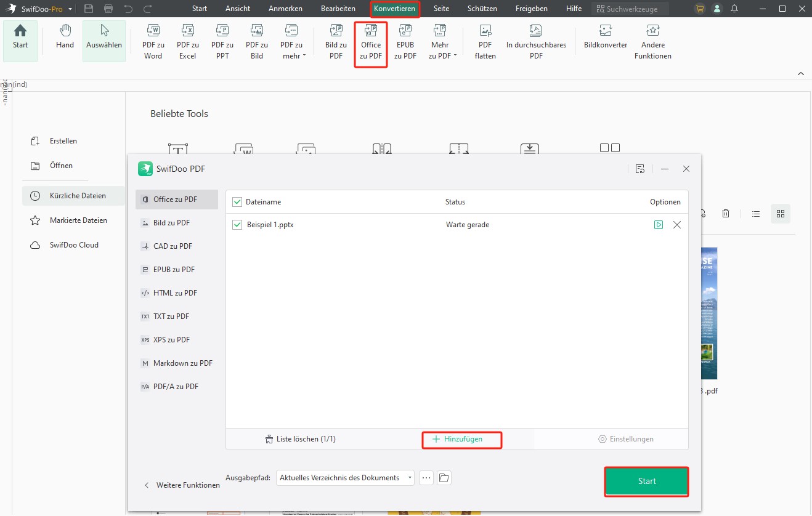Open the Ansicht tab

coord(238,9)
